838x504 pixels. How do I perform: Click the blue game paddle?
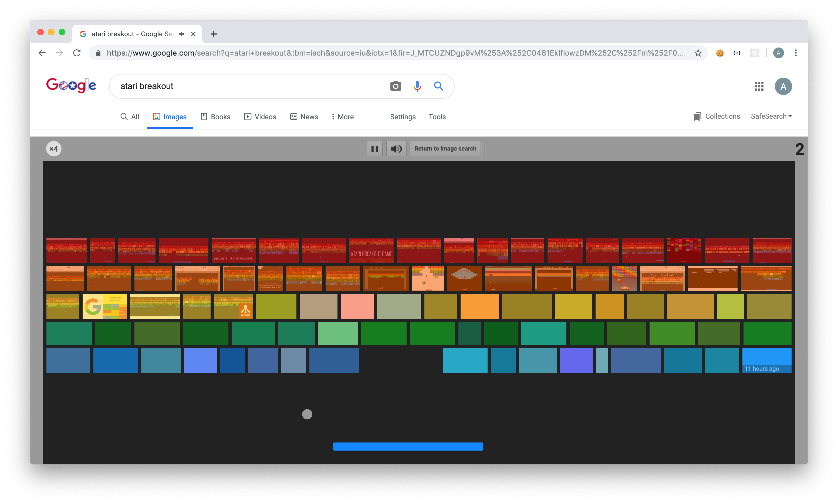(408, 446)
